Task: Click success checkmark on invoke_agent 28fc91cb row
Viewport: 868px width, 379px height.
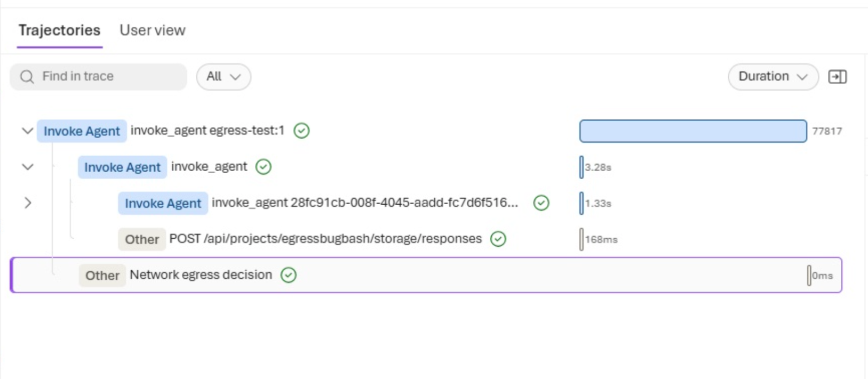Action: pos(541,203)
